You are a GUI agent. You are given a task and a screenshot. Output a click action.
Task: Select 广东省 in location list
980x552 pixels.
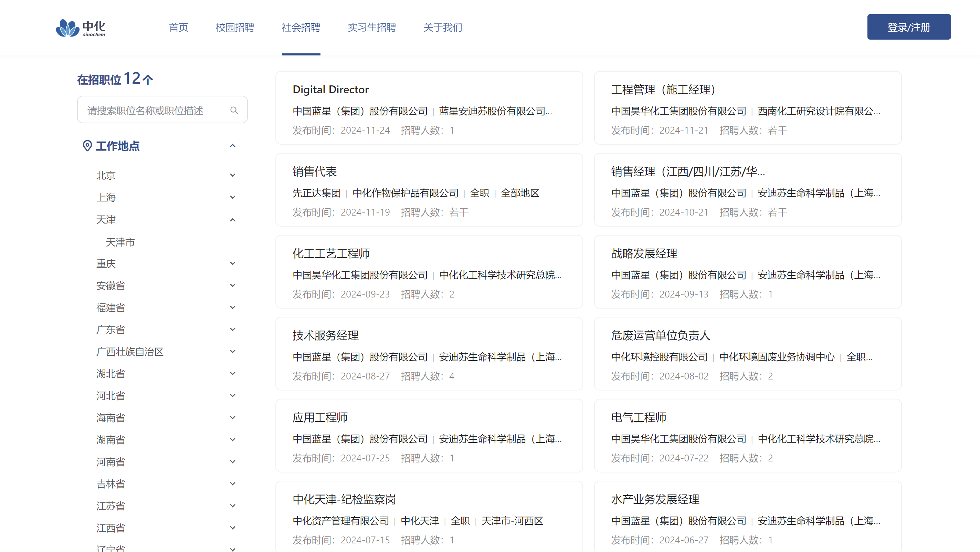click(111, 330)
